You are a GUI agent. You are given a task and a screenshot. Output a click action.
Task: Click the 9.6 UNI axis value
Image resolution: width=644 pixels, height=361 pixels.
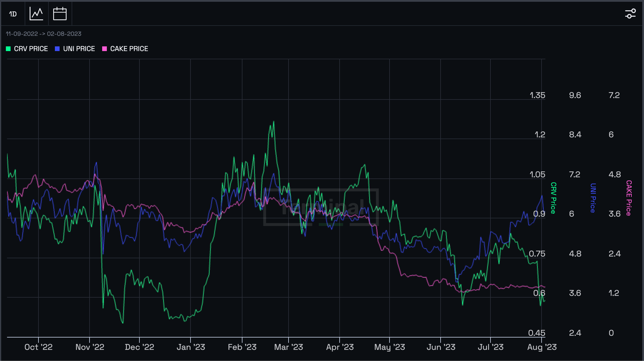point(575,95)
